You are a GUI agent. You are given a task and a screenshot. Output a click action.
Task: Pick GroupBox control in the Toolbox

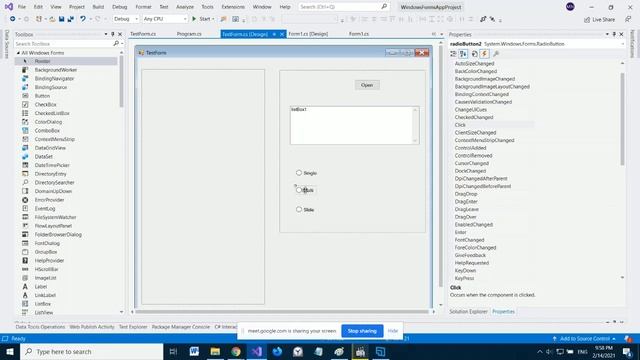(46, 252)
